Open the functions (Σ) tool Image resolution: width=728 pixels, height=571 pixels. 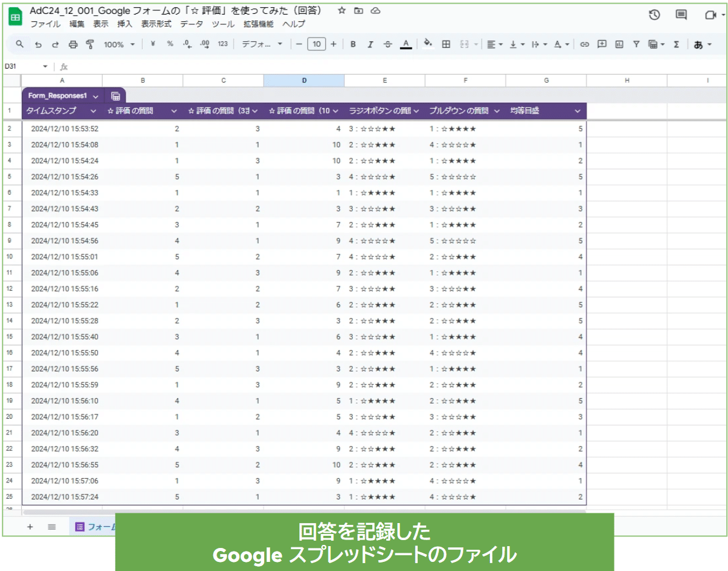tap(675, 44)
